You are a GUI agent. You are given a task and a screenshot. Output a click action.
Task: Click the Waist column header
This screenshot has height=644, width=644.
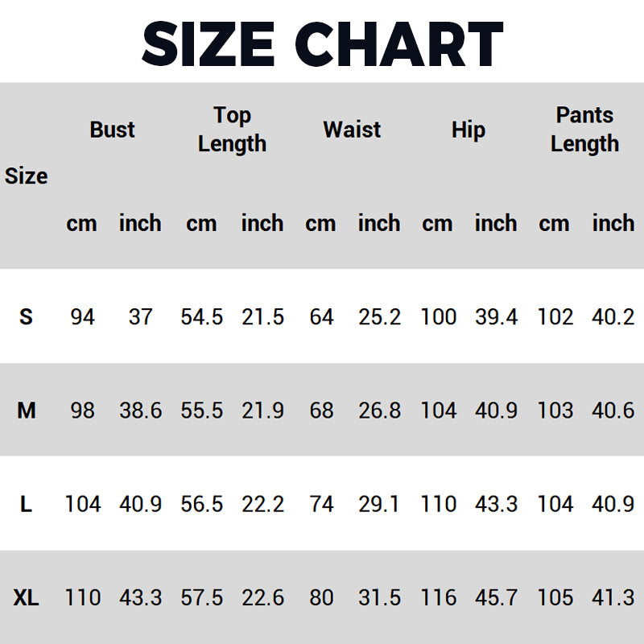pos(352,130)
